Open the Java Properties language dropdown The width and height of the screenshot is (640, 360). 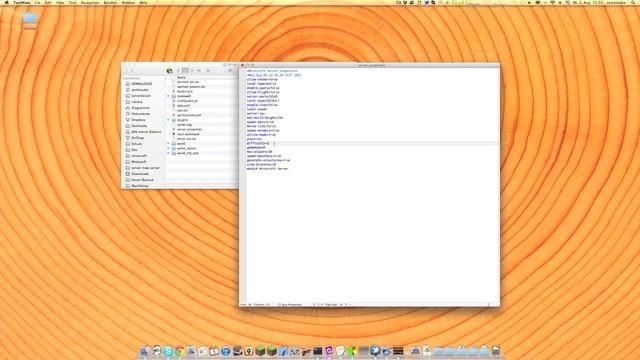click(291, 304)
